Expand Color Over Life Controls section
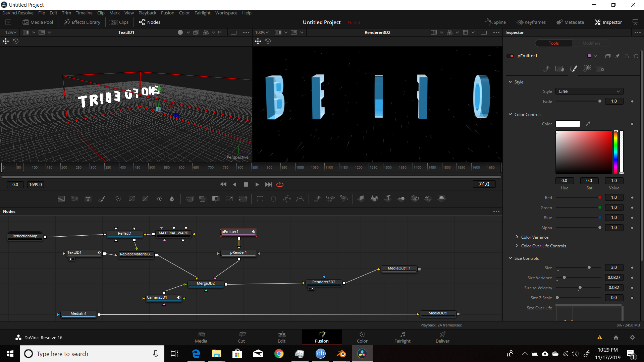 pyautogui.click(x=517, y=246)
